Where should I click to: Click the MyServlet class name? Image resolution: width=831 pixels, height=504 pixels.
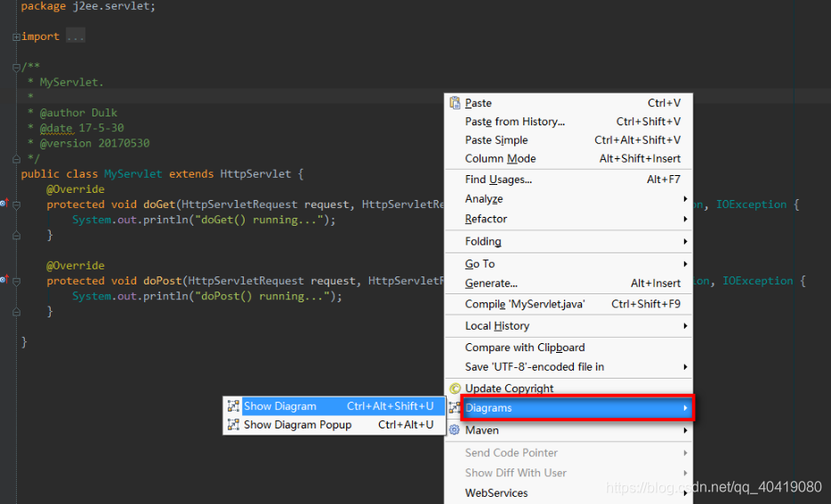point(133,173)
